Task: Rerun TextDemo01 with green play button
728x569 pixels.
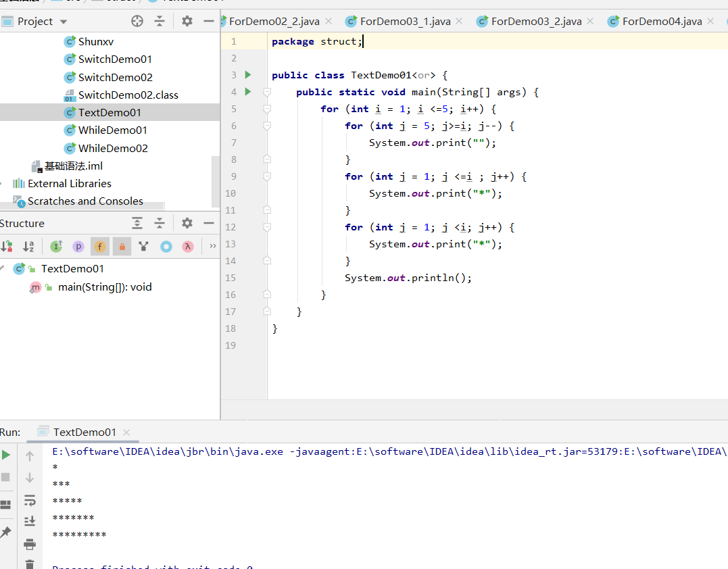Action: pos(5,455)
